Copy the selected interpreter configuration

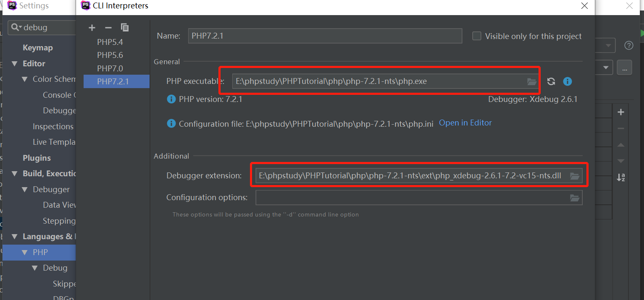[125, 27]
